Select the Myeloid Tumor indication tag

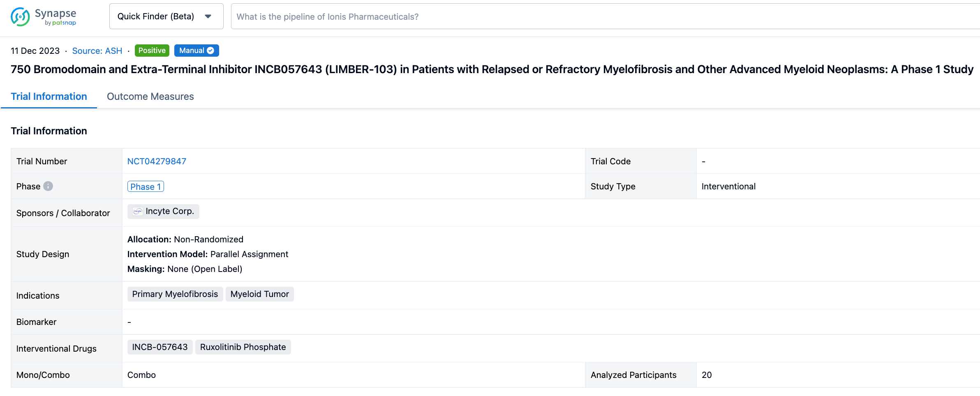(259, 294)
